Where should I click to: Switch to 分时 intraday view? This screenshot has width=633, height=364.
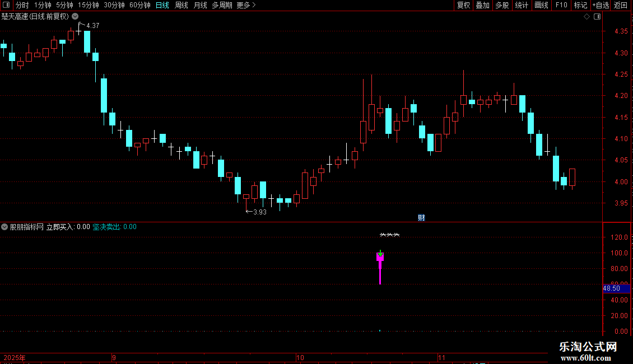tap(22, 5)
